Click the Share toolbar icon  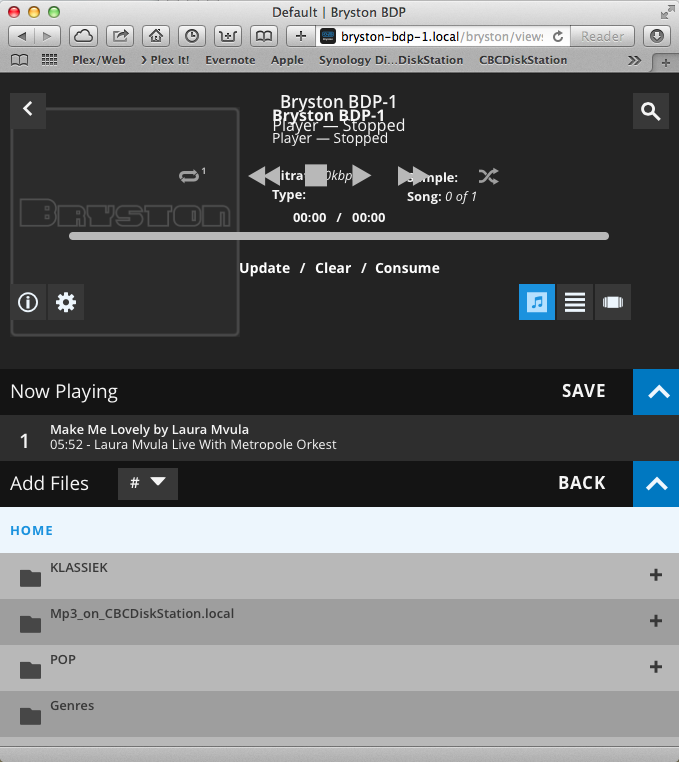[120, 36]
